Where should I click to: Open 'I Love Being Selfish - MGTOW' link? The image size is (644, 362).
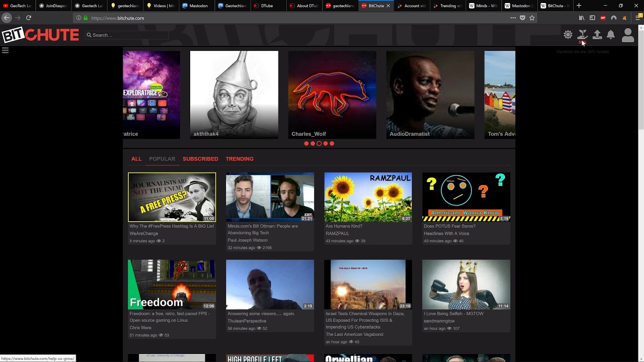pyautogui.click(x=453, y=314)
